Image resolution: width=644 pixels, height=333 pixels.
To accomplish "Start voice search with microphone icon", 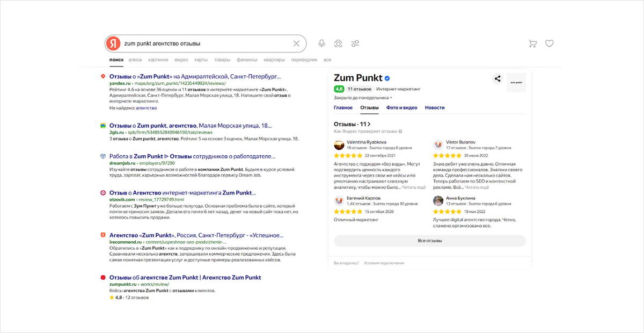I will 321,44.
